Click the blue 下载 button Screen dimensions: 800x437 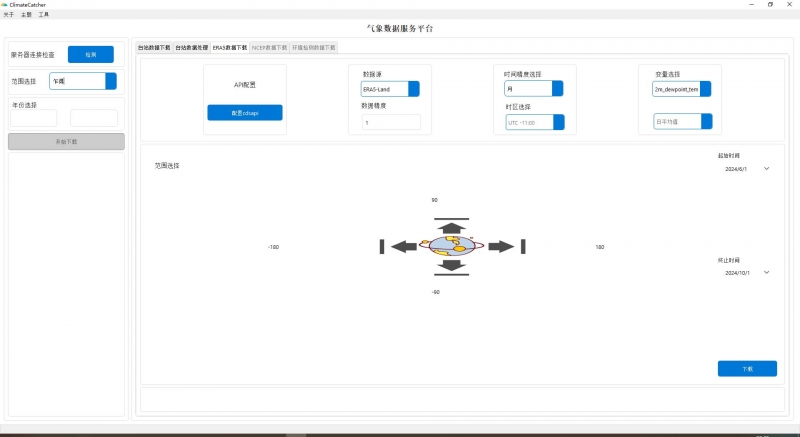[747, 368]
